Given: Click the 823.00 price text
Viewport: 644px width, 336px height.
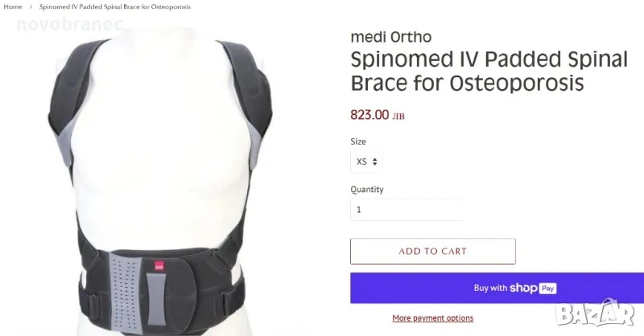Looking at the screenshot, I should [x=369, y=114].
